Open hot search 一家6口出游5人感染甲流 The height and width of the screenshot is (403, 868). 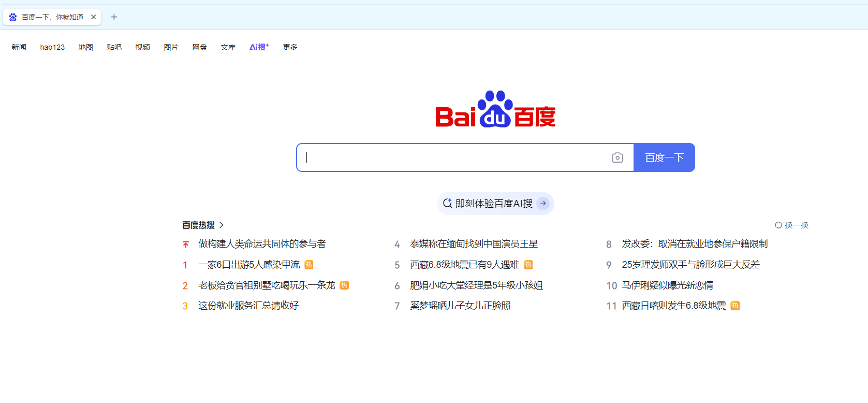click(x=249, y=265)
